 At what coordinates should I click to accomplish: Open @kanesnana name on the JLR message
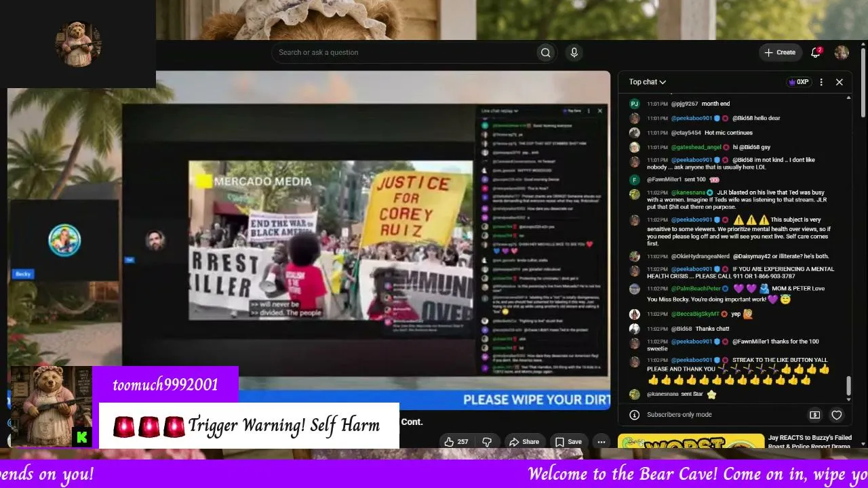[688, 192]
